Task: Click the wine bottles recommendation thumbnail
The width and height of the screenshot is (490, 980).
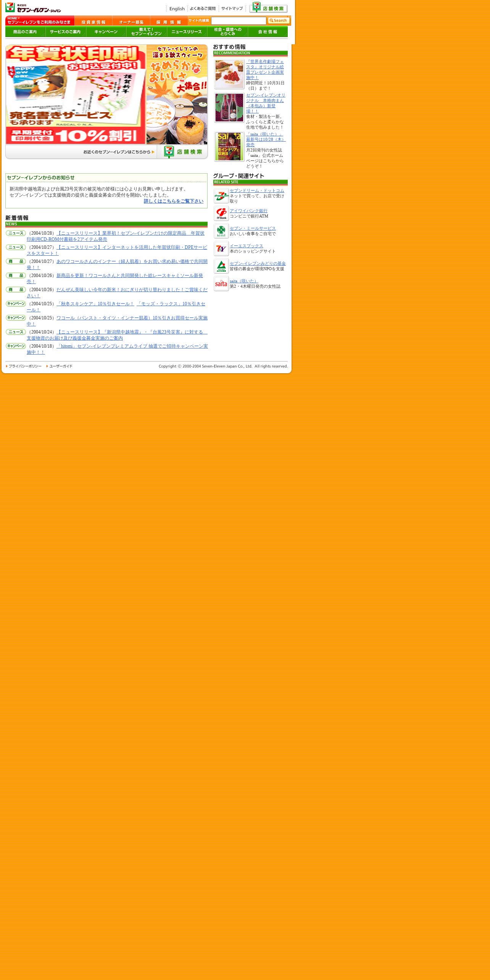Action: pyautogui.click(x=229, y=108)
